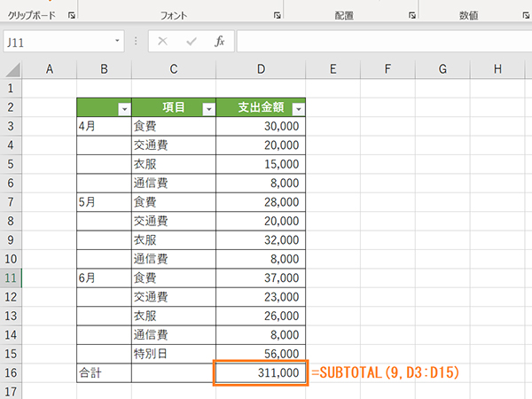Open the 項目 column filter dropdown
The width and height of the screenshot is (532, 399).
click(x=208, y=109)
